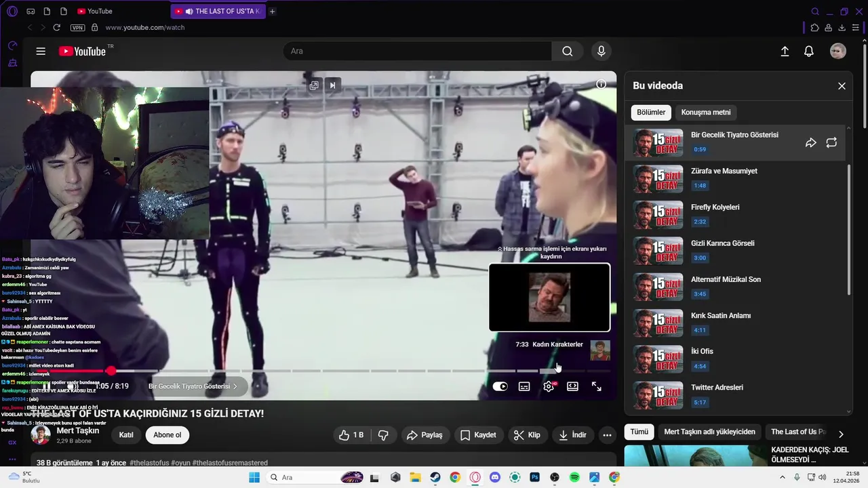Dislike the video with thumbs down
Screen dimensions: 868x488
[x=383, y=435]
